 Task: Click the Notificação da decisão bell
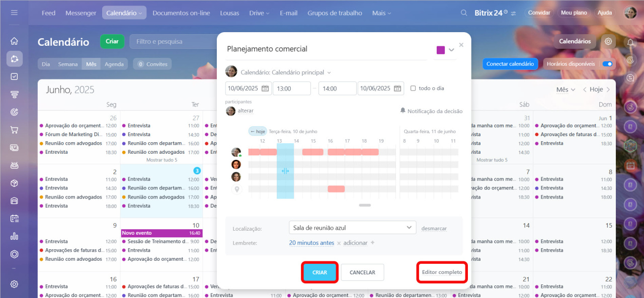(x=403, y=111)
